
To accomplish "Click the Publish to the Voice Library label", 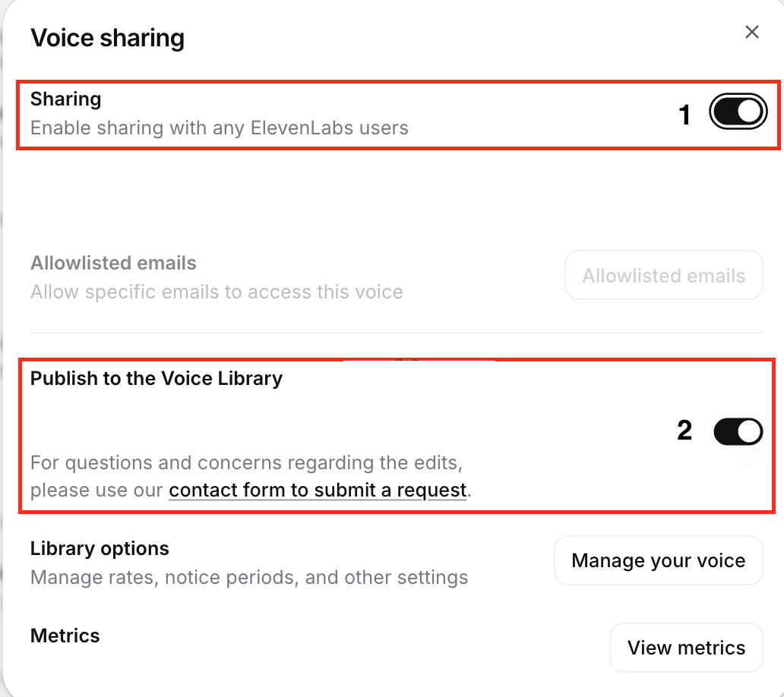I will click(156, 378).
